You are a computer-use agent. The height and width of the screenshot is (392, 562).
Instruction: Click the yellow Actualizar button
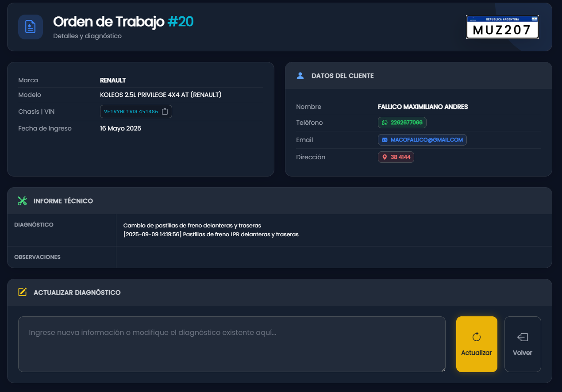[x=477, y=344]
